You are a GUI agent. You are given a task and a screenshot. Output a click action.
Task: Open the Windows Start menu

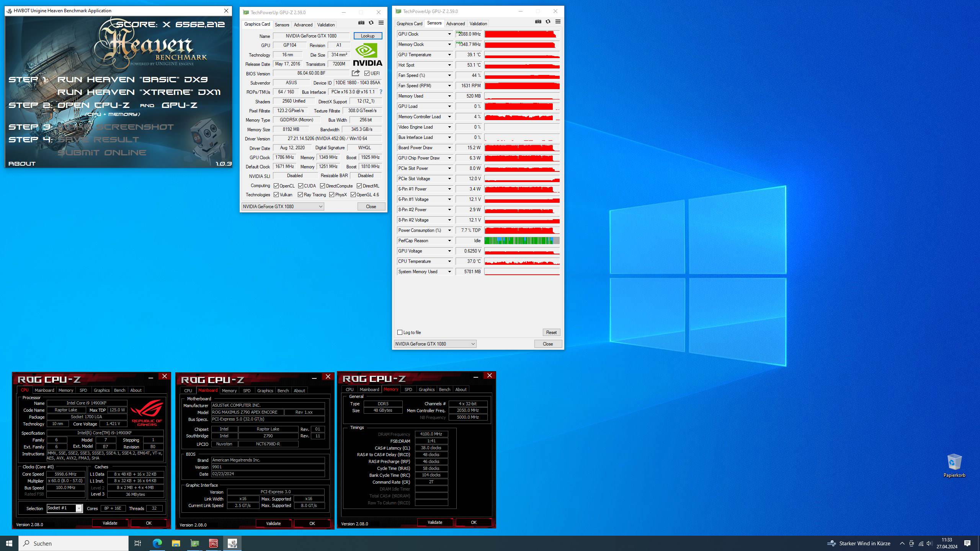coord(9,543)
